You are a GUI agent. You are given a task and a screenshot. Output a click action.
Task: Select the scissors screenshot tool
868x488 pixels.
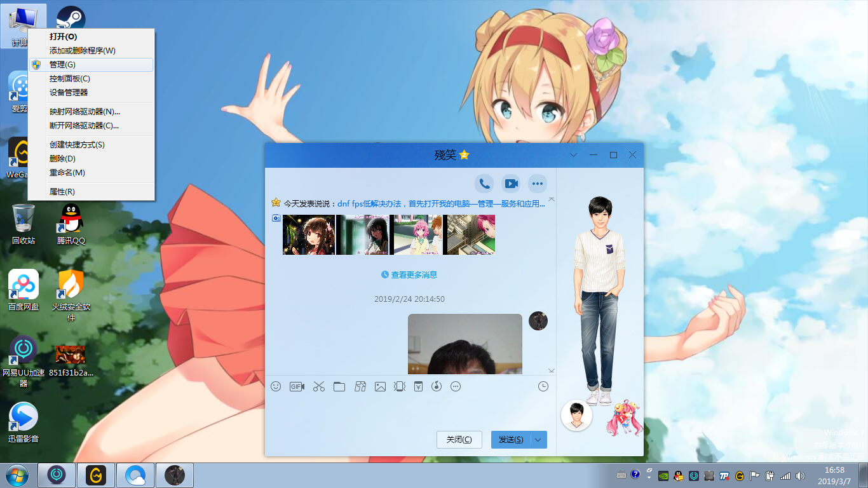[319, 386]
